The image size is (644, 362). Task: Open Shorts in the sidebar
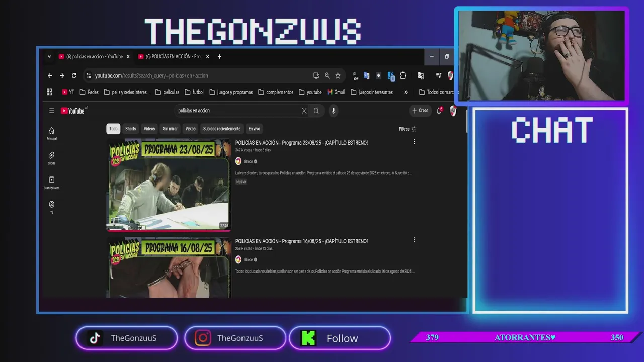51,158
